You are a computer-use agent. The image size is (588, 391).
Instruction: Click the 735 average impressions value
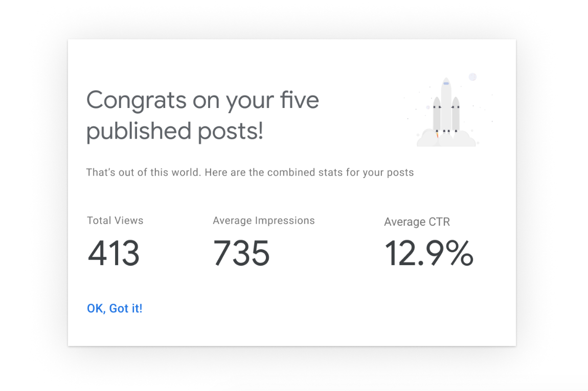pos(241,253)
